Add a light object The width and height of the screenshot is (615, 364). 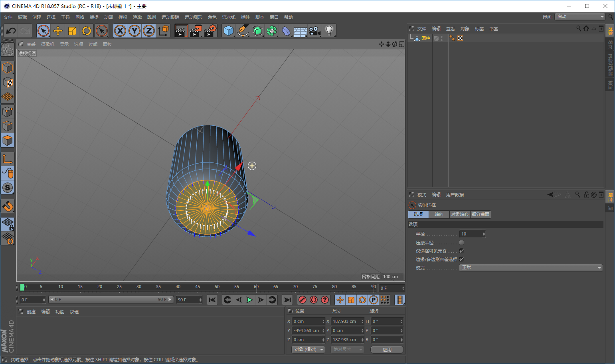329,31
